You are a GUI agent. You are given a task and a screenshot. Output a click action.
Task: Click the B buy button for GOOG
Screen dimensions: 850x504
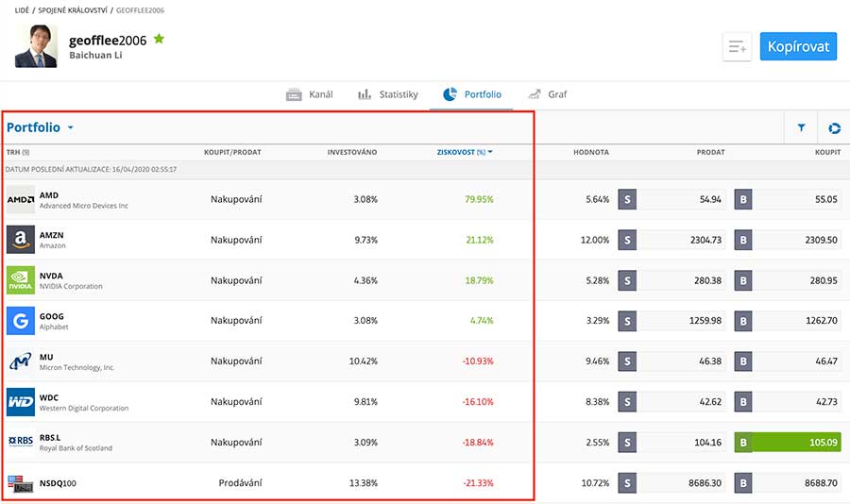point(743,321)
